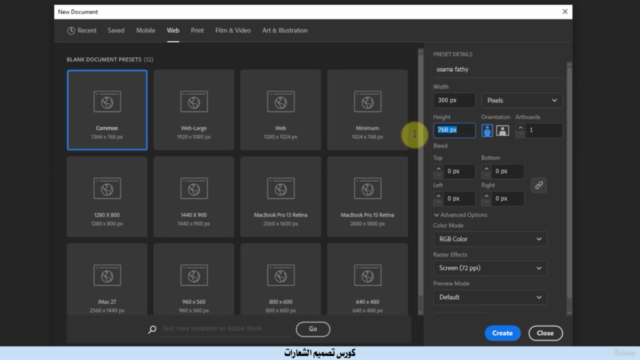This screenshot has width=640, height=360.
Task: Decrease the Artboards count
Action: click(520, 133)
